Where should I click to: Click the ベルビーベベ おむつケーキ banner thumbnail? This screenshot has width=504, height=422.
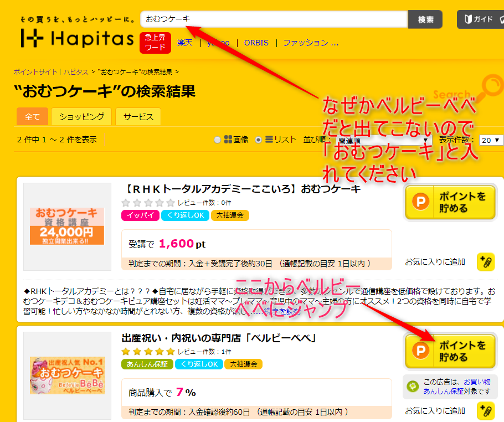pyautogui.click(x=67, y=375)
